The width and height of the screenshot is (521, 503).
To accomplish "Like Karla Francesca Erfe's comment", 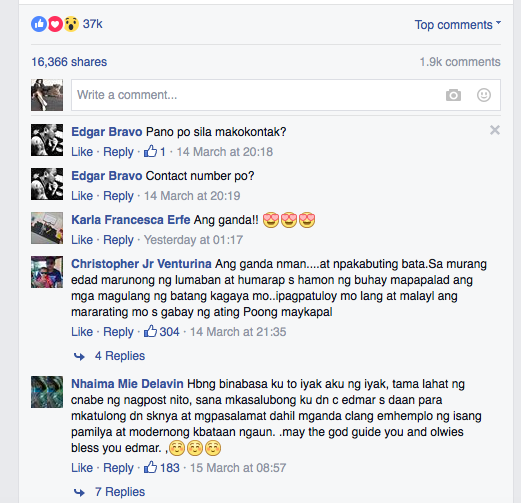I will [x=82, y=240].
